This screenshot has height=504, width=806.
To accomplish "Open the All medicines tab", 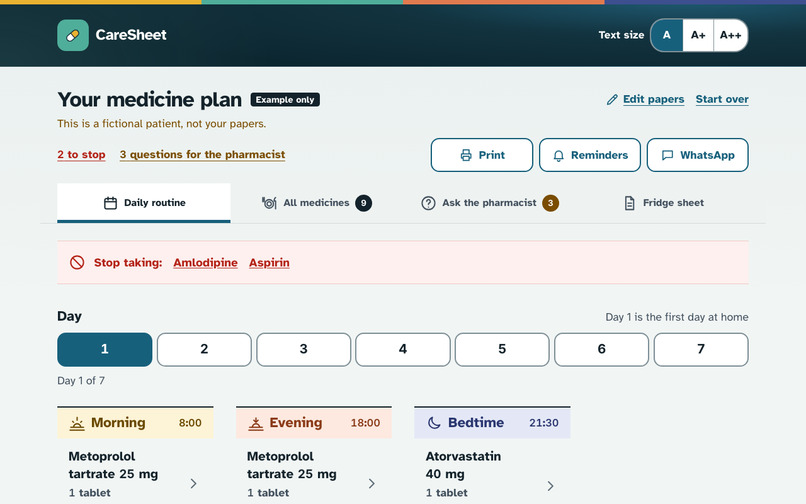I will pos(317,203).
